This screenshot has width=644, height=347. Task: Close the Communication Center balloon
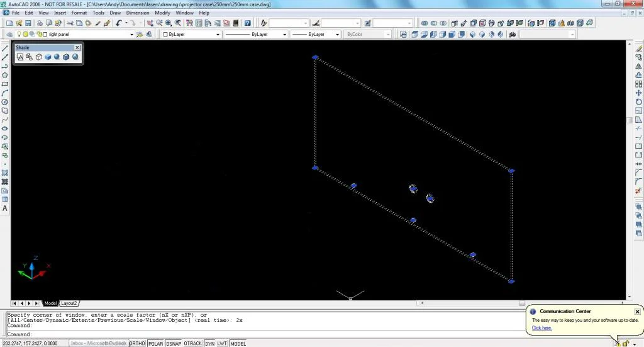[x=637, y=311]
